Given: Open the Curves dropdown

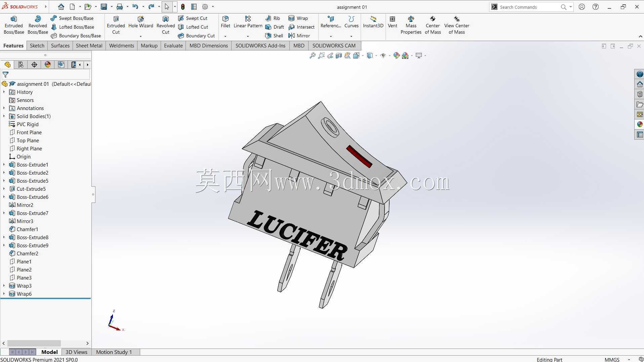Looking at the screenshot, I should click(x=351, y=36).
